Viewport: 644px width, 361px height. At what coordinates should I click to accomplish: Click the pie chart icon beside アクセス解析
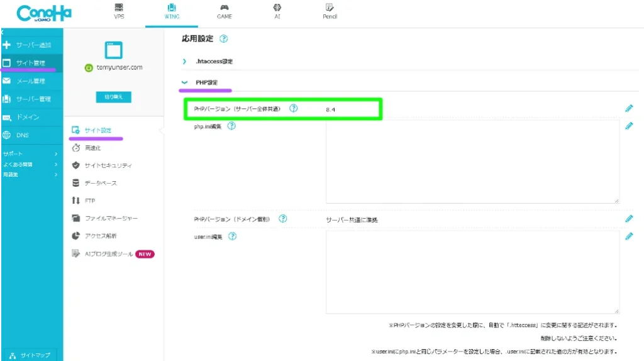75,236
